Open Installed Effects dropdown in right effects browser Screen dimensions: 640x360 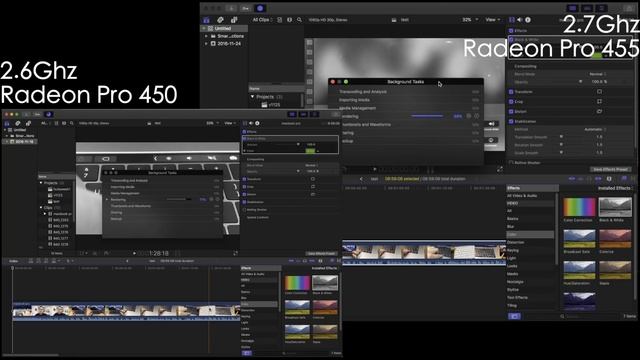tap(615, 188)
